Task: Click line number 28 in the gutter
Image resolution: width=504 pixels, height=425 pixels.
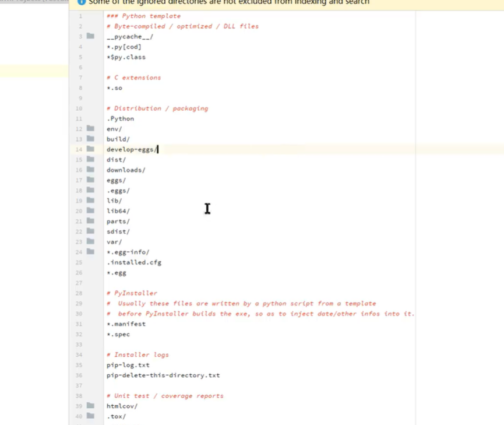Action: (x=79, y=293)
